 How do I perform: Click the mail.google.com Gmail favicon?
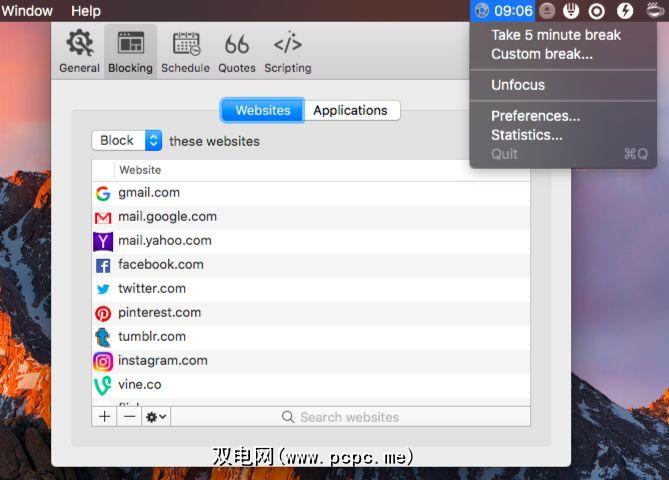[x=103, y=218]
